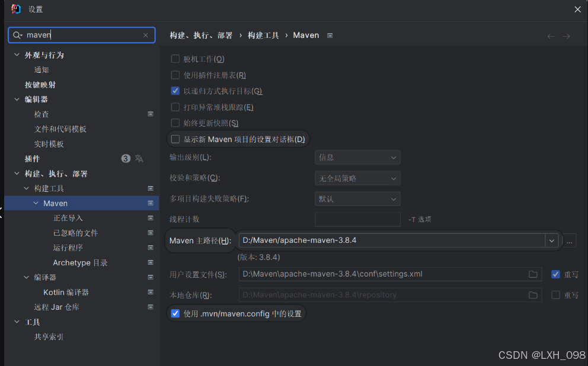Click Maven breadcrumb label

(x=306, y=35)
